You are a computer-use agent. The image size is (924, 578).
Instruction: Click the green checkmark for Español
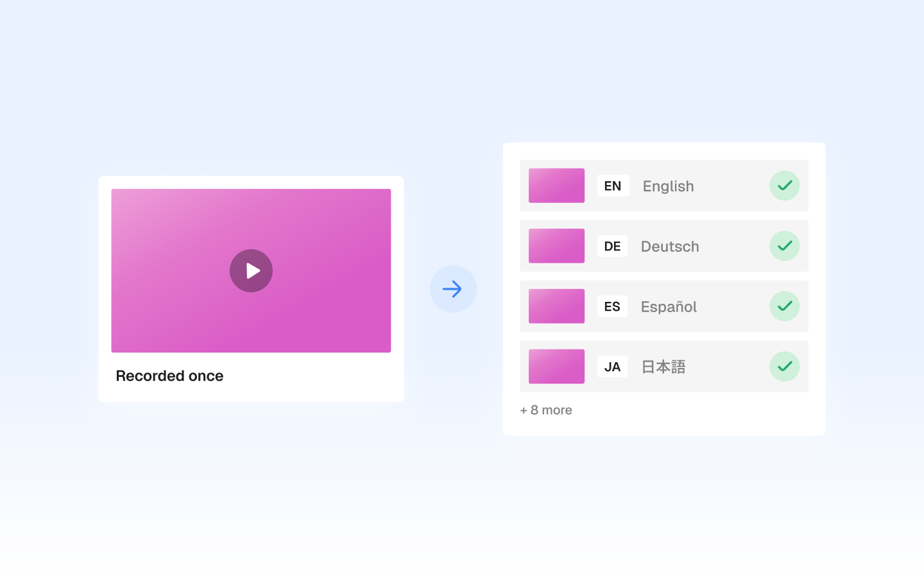tap(784, 306)
